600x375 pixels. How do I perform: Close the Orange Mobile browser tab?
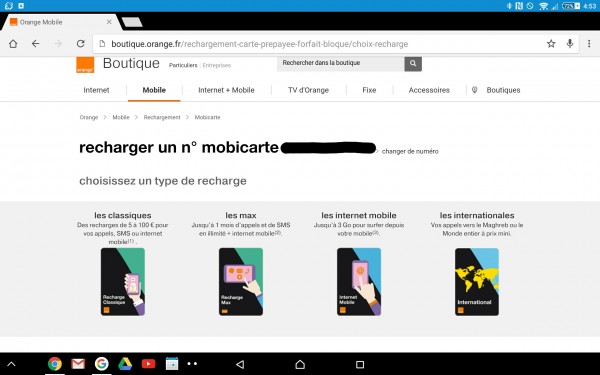click(x=109, y=22)
